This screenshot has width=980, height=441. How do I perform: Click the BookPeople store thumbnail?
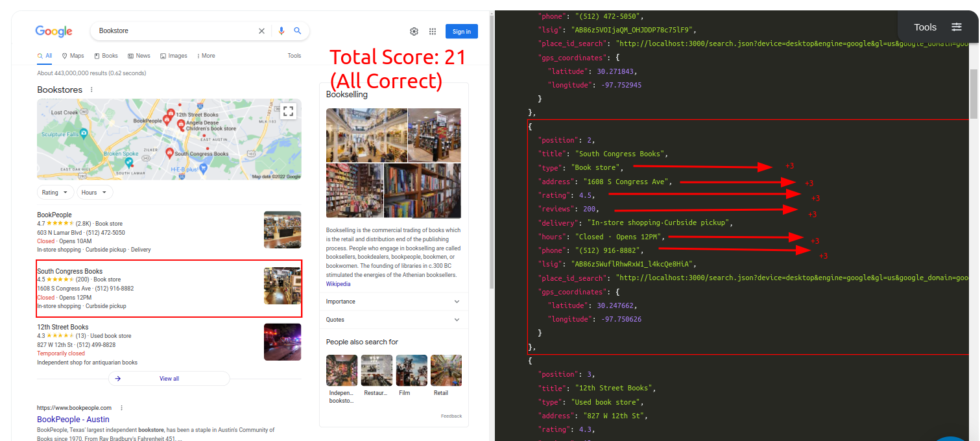[x=282, y=230]
